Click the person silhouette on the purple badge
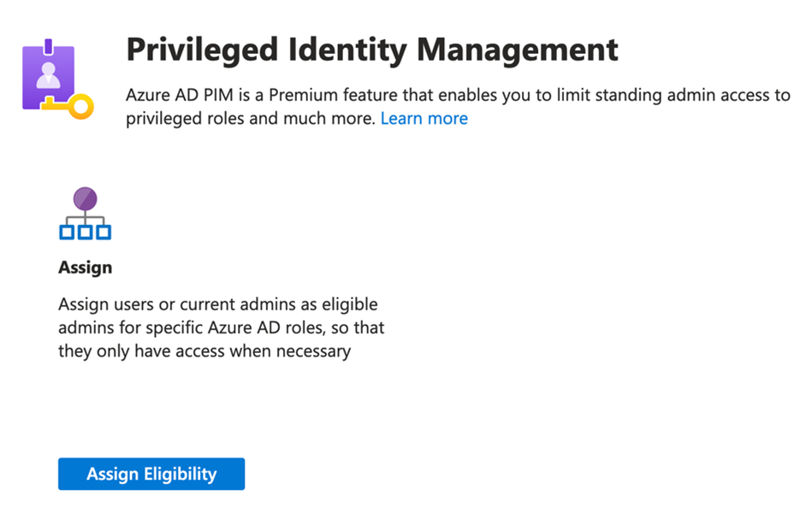The image size is (812, 507). pos(46,74)
